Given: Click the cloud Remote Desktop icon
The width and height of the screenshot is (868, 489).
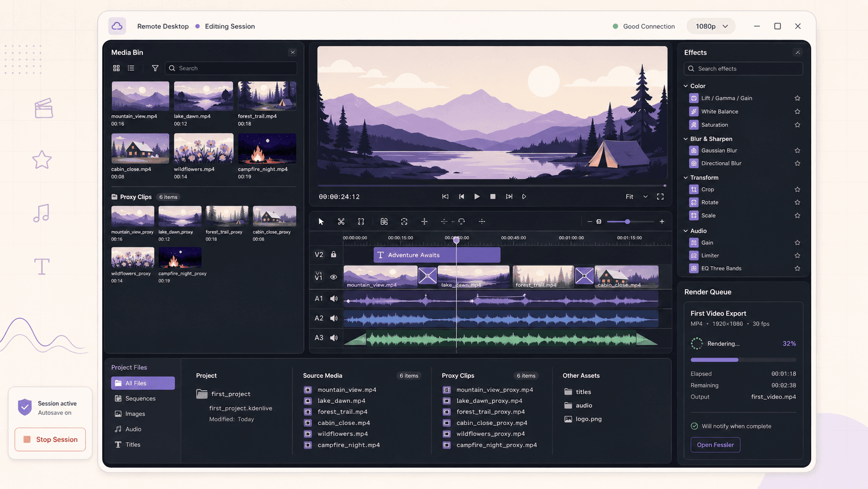Looking at the screenshot, I should (x=117, y=26).
